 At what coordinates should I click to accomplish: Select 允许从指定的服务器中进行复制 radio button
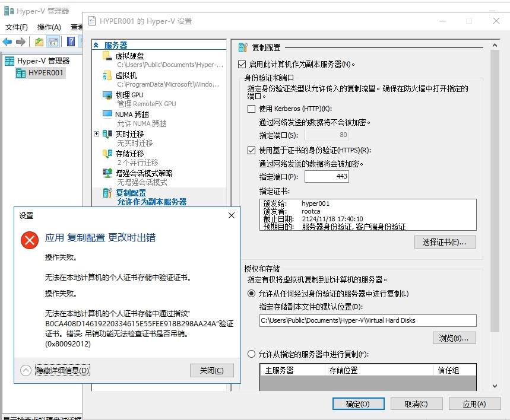(x=251, y=354)
